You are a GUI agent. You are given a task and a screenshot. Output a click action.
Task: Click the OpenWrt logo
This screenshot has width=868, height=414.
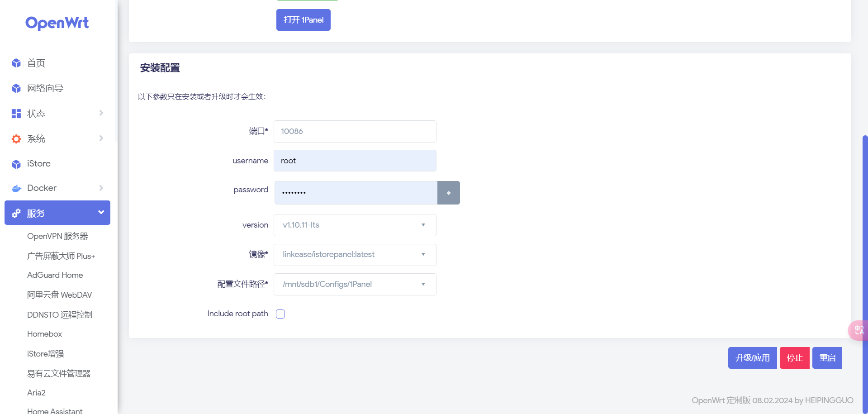coord(57,23)
